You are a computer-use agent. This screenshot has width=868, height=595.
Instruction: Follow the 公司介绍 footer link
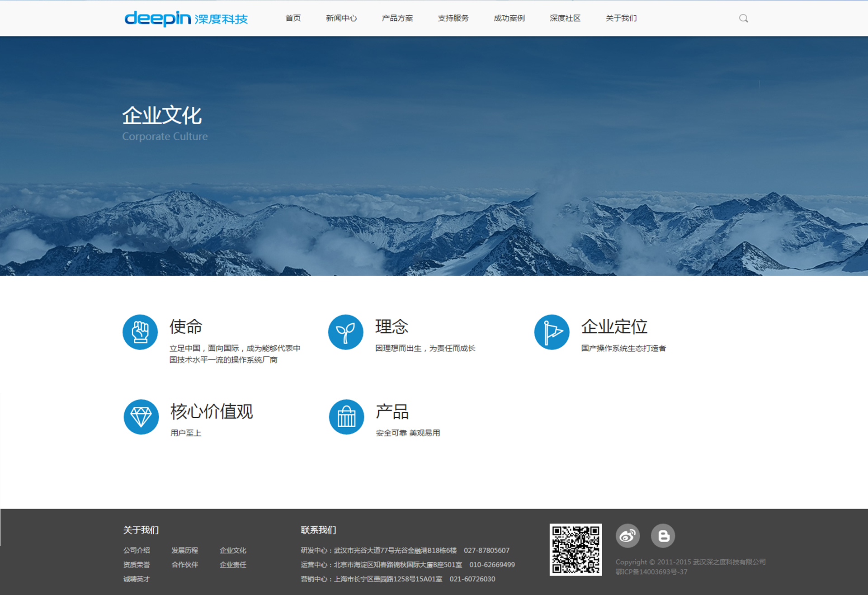point(137,550)
